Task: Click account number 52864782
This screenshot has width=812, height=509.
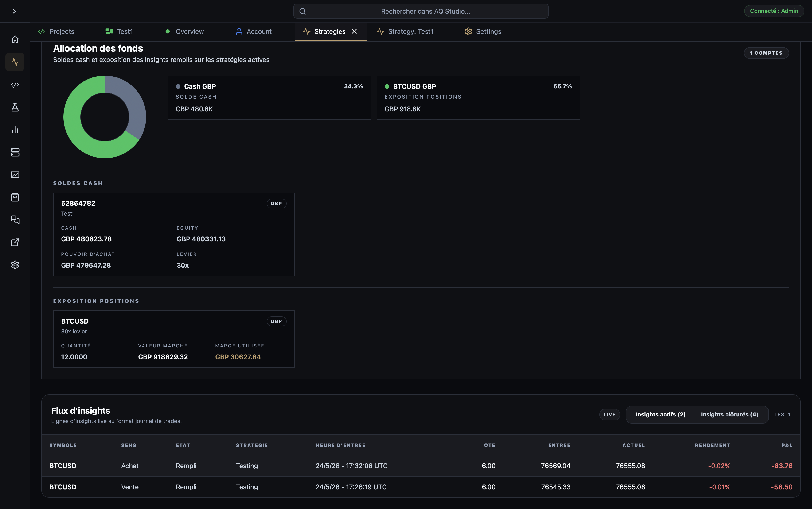Action: tap(78, 203)
